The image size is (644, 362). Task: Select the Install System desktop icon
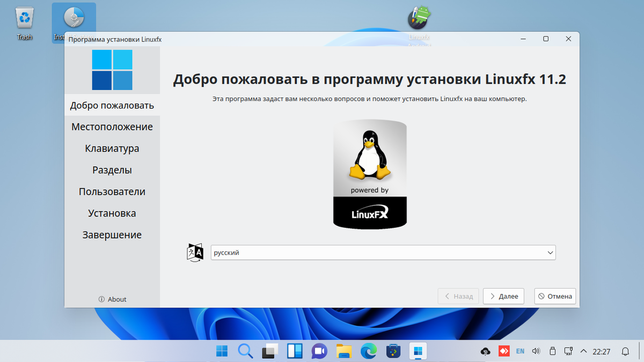click(74, 23)
